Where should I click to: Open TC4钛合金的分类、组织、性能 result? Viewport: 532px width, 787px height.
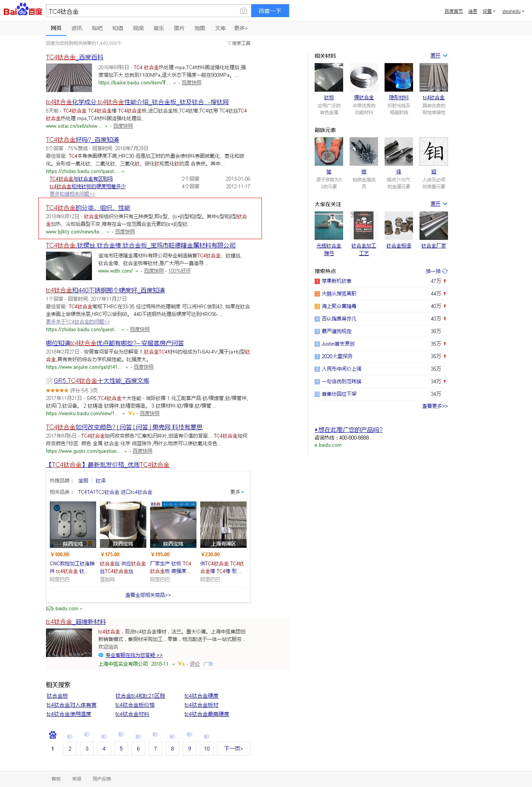point(88,208)
